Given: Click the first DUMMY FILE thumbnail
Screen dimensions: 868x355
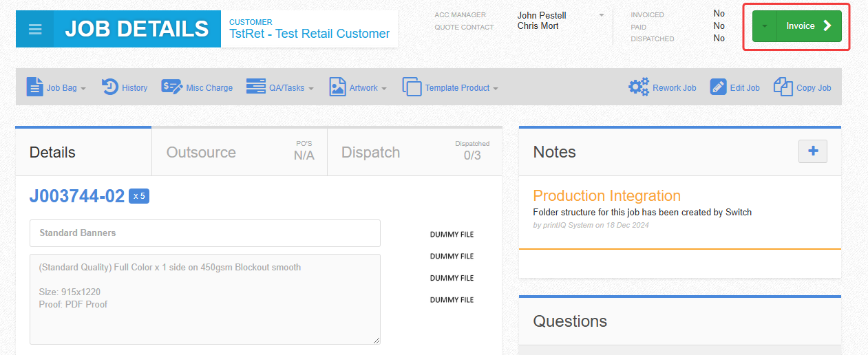Looking at the screenshot, I should [x=452, y=235].
